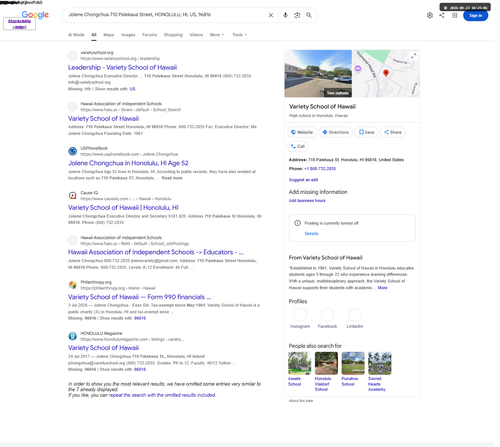The image size is (500, 447).
Task: Click the Cause IQ favicon
Action: coord(72,196)
